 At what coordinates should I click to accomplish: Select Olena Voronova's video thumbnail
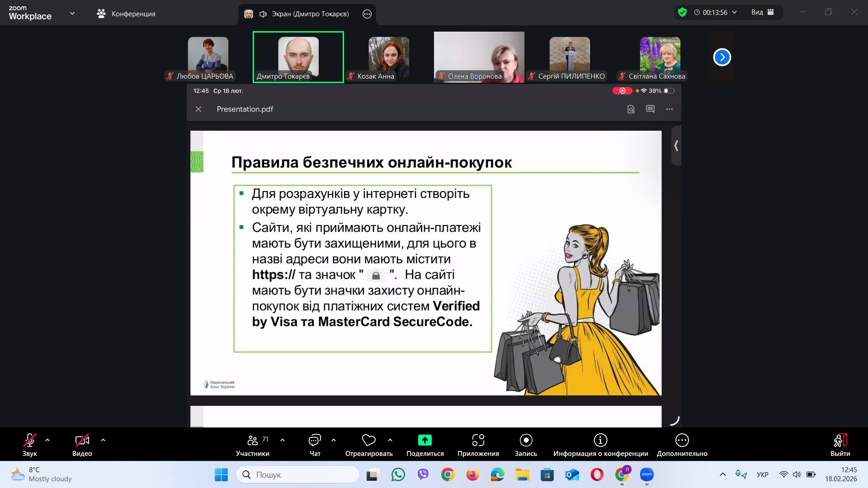479,56
